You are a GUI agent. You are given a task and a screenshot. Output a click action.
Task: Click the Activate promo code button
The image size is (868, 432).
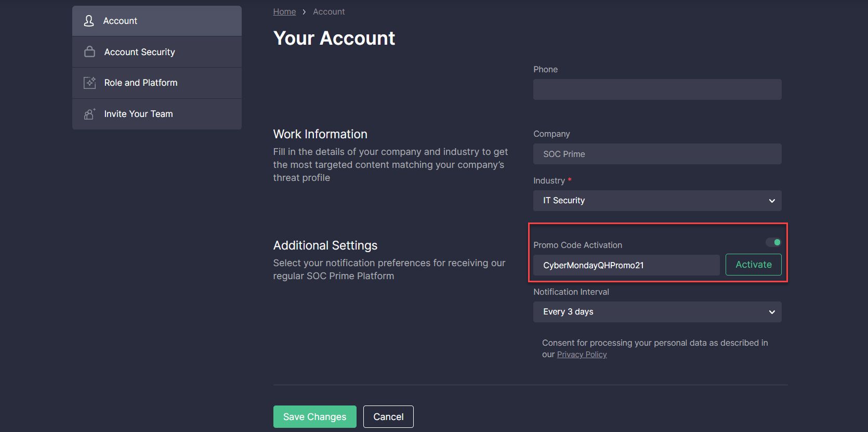pos(754,265)
